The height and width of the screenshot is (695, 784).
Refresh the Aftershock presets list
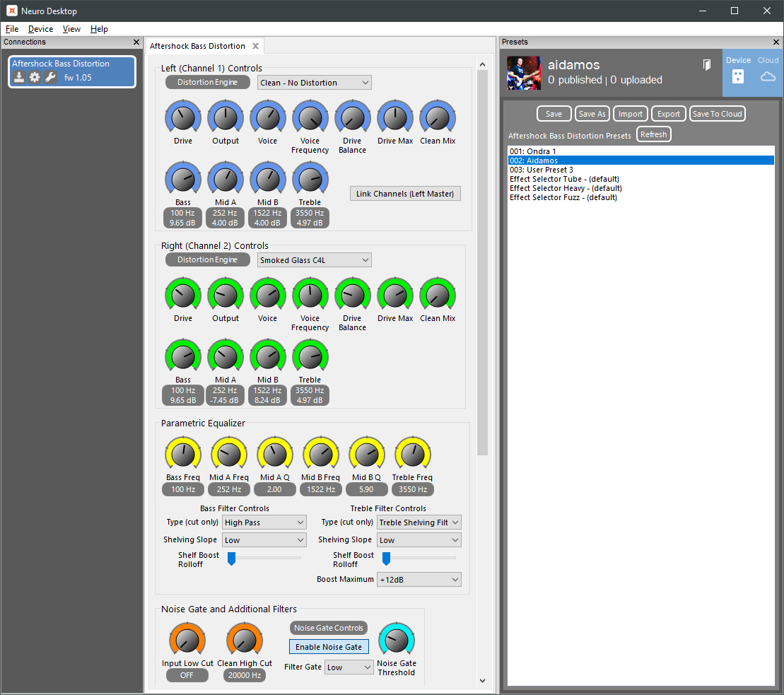pyautogui.click(x=653, y=134)
